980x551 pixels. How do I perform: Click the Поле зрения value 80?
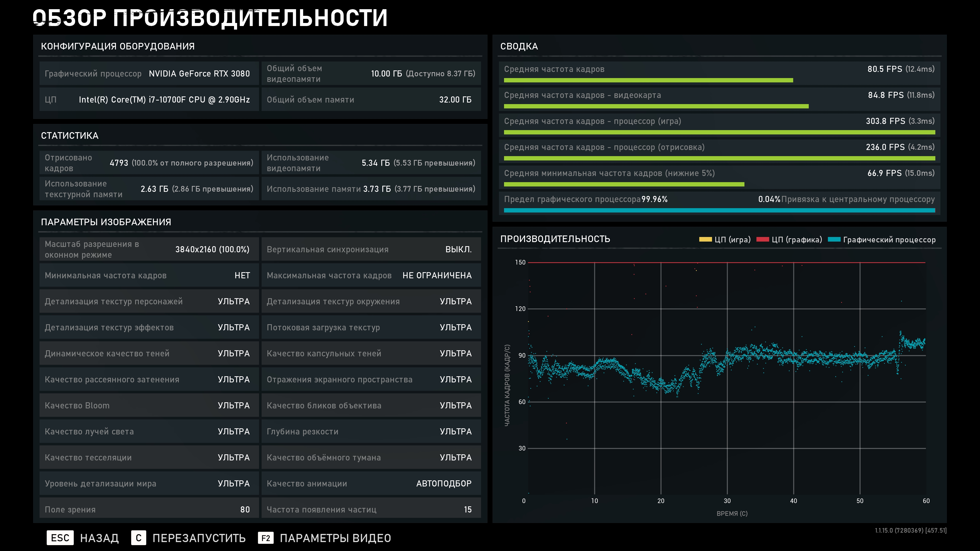click(245, 510)
